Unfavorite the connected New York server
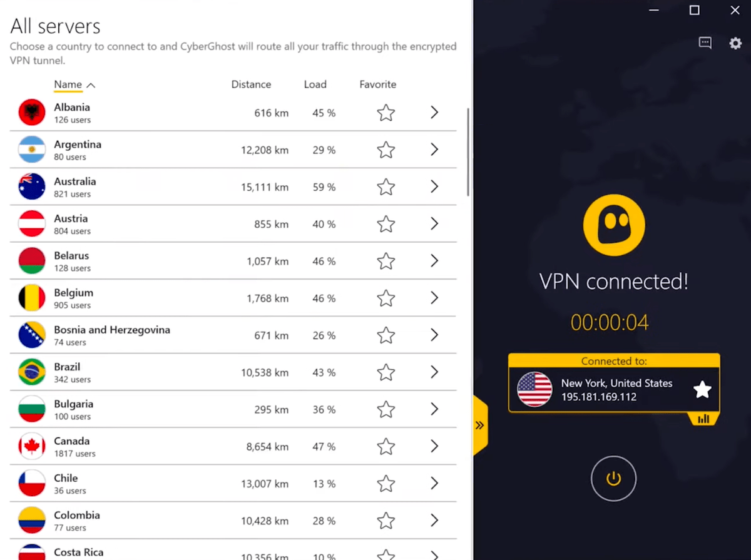The width and height of the screenshot is (751, 560). pyautogui.click(x=702, y=389)
